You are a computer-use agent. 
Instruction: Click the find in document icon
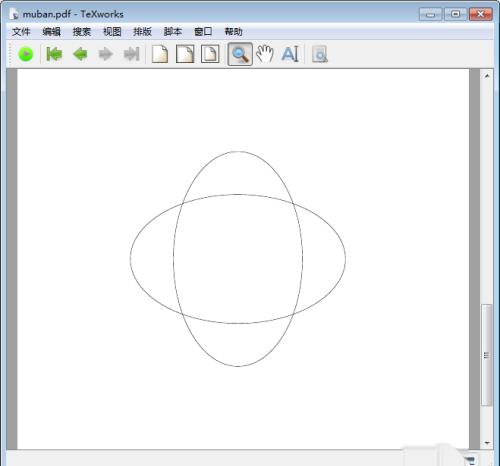(320, 54)
